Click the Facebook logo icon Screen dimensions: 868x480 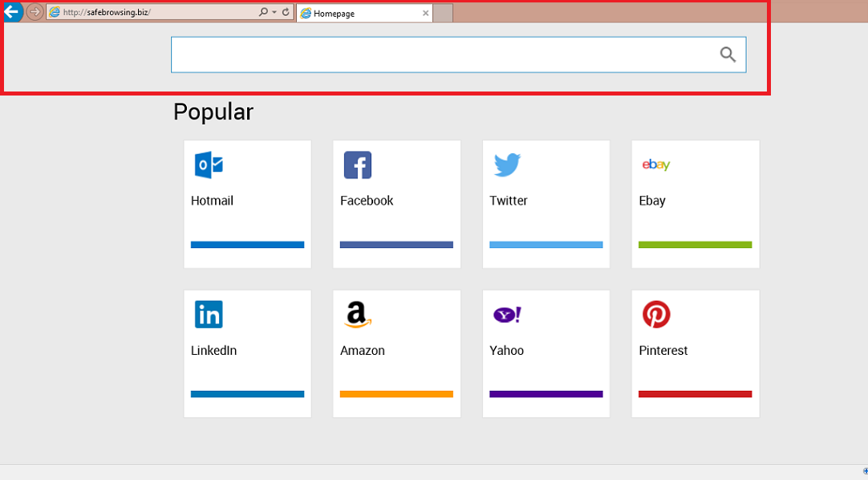358,165
